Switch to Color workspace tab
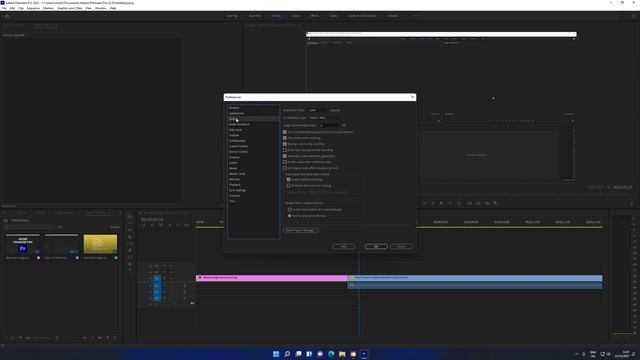The height and width of the screenshot is (360, 640). point(296,16)
